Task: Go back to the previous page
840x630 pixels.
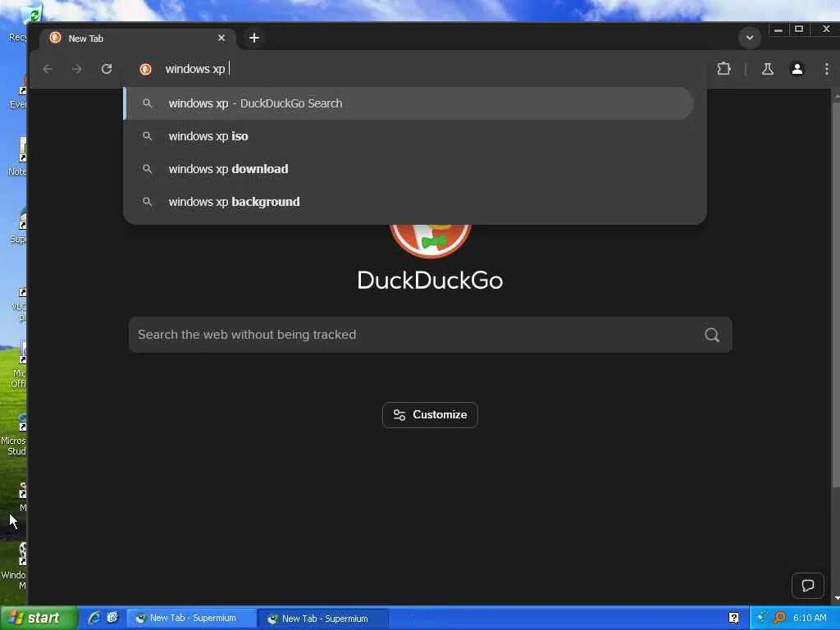Action: coord(48,69)
